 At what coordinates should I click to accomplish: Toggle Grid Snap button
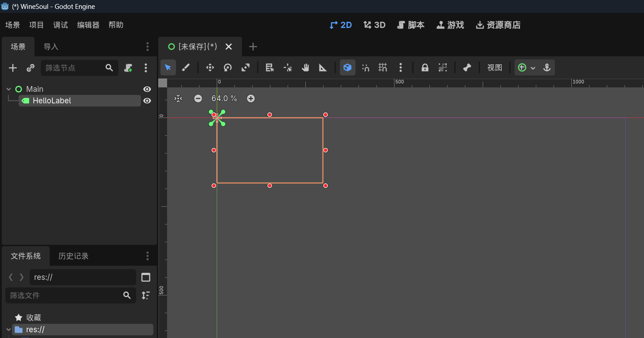(x=383, y=67)
